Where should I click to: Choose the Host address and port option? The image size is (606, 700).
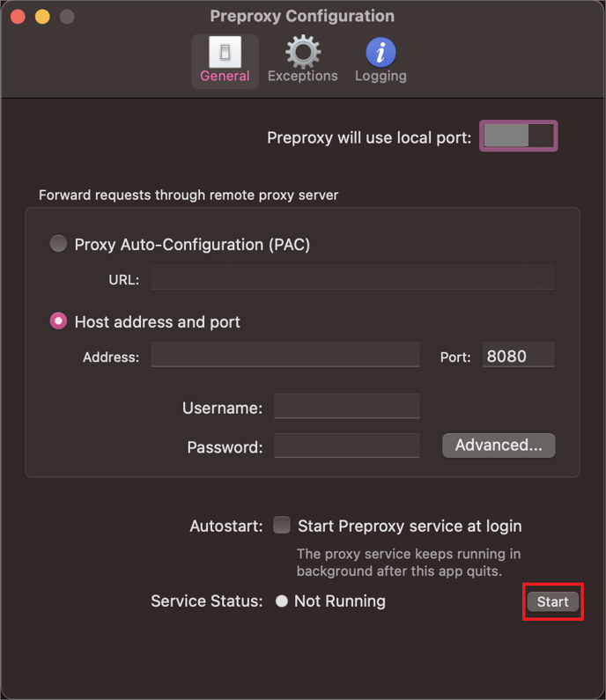[58, 321]
